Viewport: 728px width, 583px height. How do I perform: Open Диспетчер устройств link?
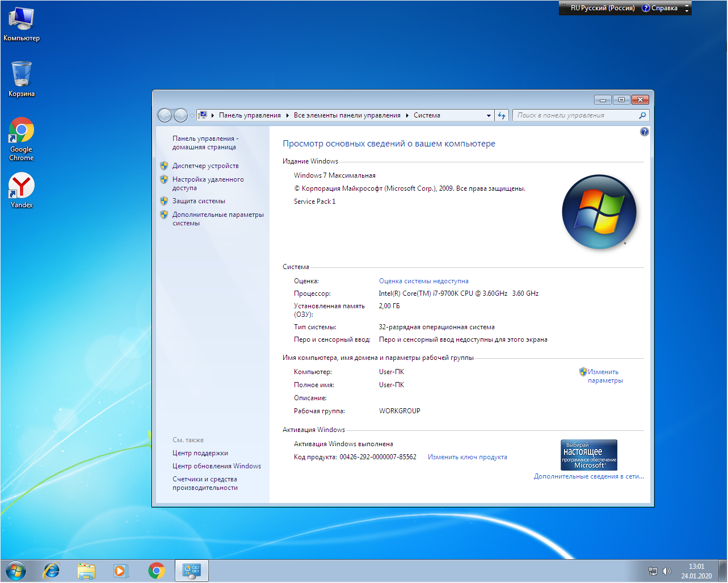(205, 166)
